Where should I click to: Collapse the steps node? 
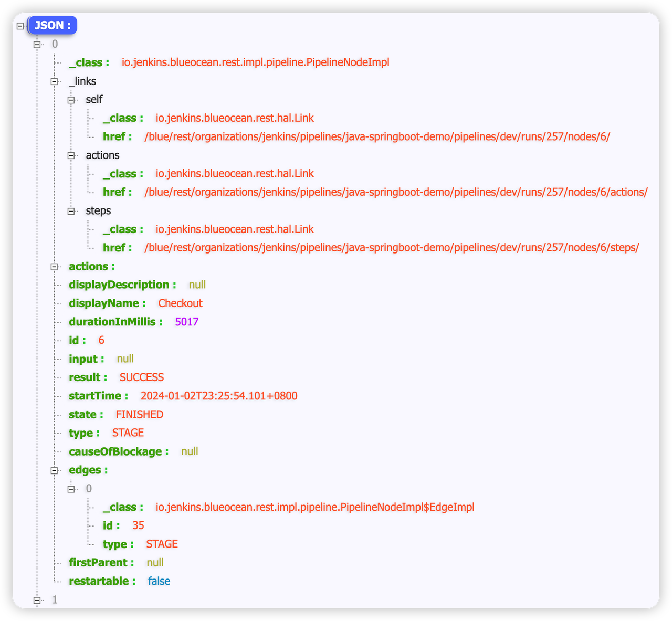71,211
